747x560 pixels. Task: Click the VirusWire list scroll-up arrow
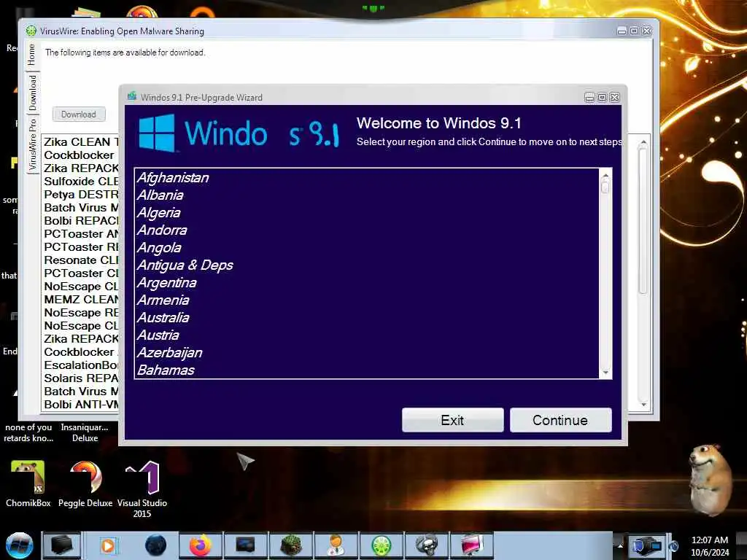pyautogui.click(x=643, y=142)
